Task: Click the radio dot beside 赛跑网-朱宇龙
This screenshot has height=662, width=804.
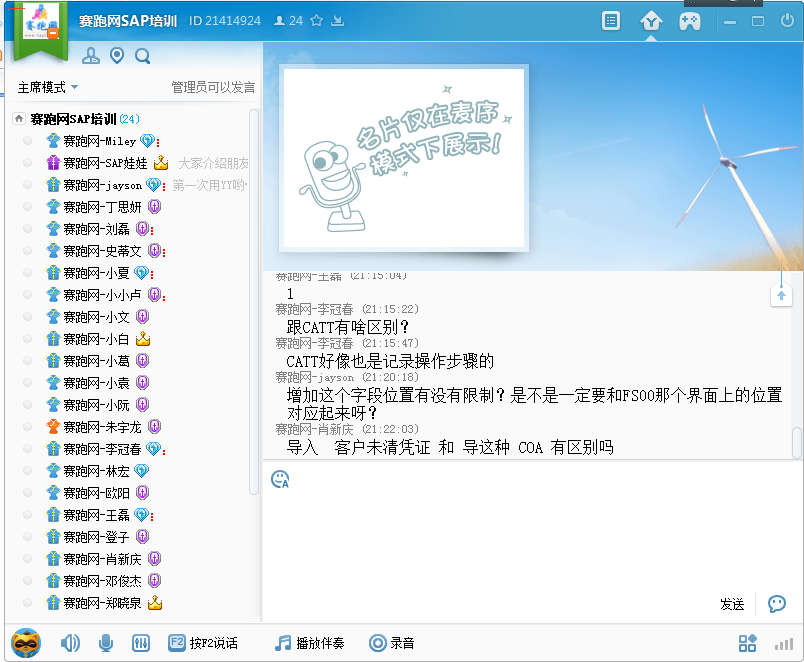Action: [x=28, y=427]
